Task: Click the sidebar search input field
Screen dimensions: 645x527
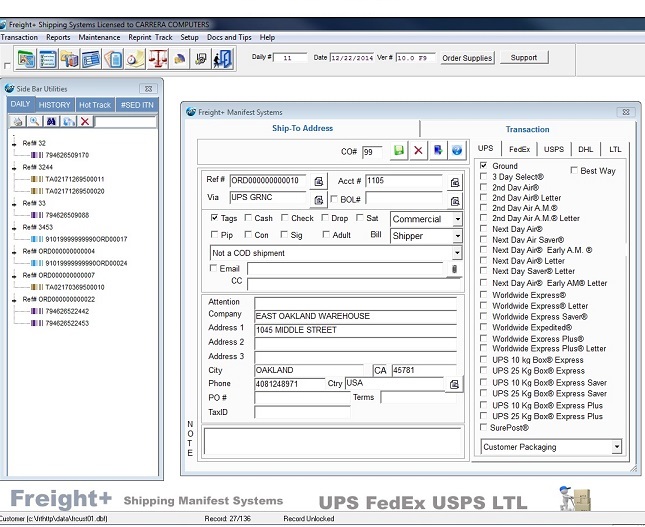Action: [x=125, y=121]
